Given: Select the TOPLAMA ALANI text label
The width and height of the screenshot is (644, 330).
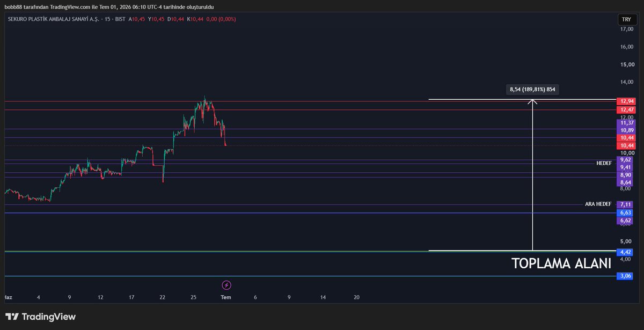Looking at the screenshot, I should 561,264.
